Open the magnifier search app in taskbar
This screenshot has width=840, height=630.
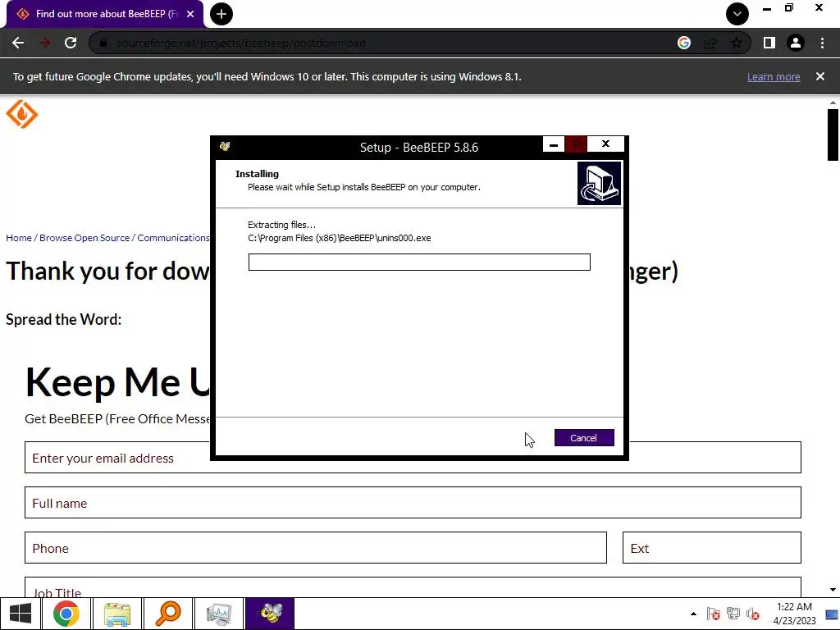[167, 614]
